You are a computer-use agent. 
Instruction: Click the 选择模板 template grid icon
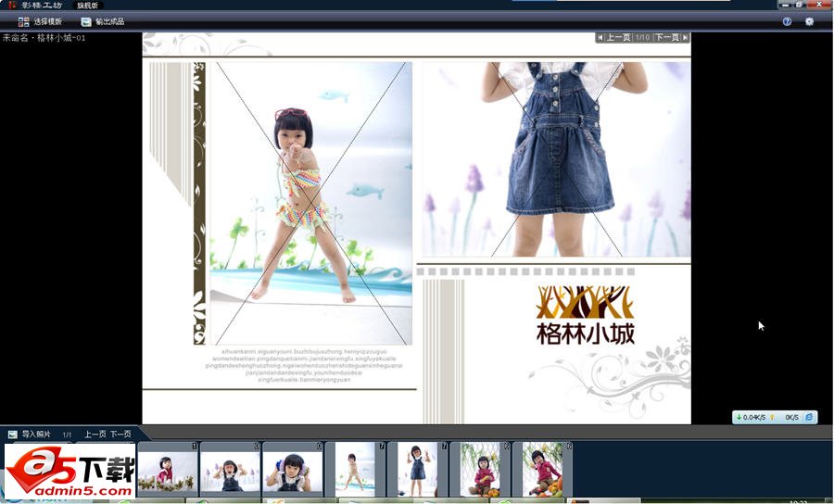[23, 21]
